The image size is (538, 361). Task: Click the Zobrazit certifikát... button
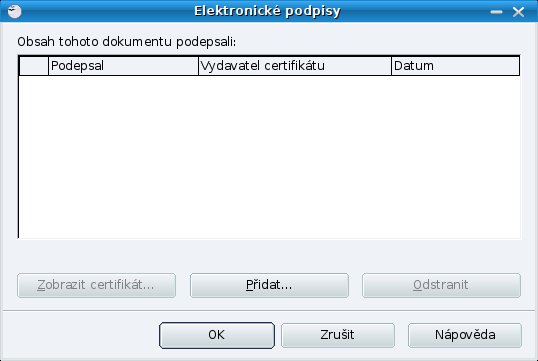coord(96,285)
